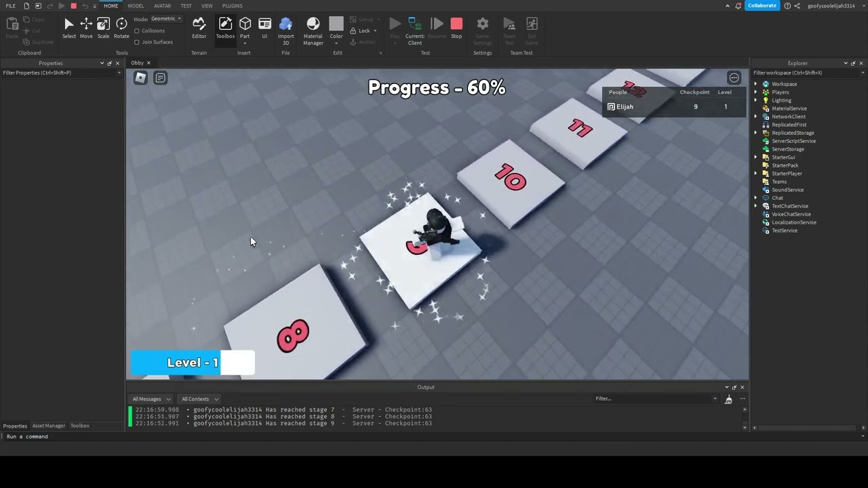Open the help question mark icon

(787, 5)
